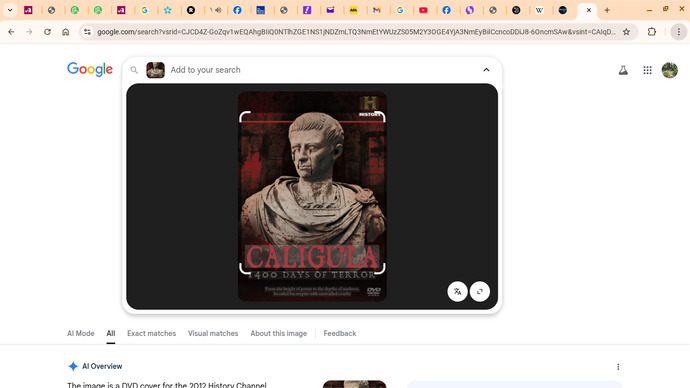The width and height of the screenshot is (690, 388).
Task: Reset the image crop selection
Action: pyautogui.click(x=480, y=291)
